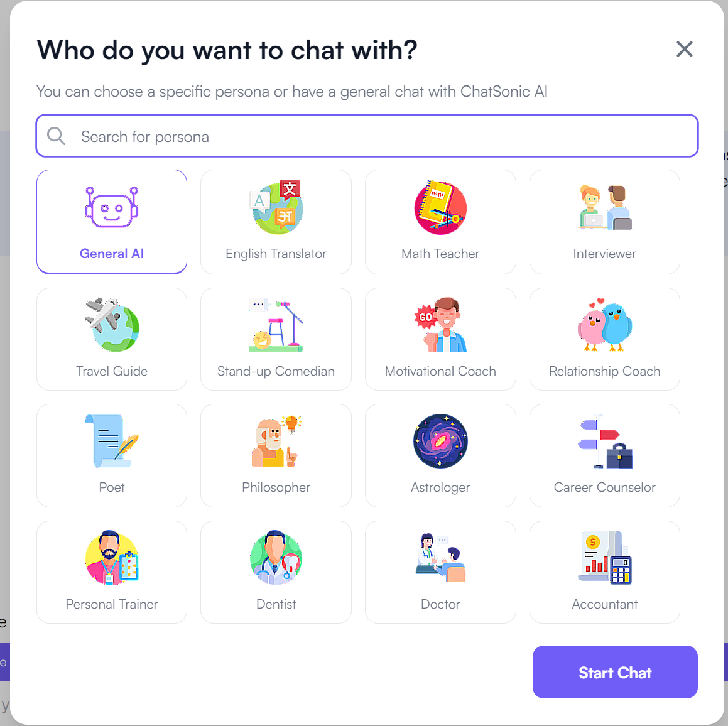
Task: Choose the Travel Guide globe icon
Action: pos(112,325)
